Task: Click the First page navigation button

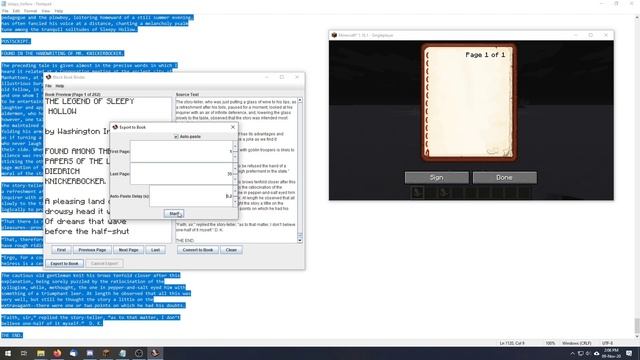Action: pos(61,250)
